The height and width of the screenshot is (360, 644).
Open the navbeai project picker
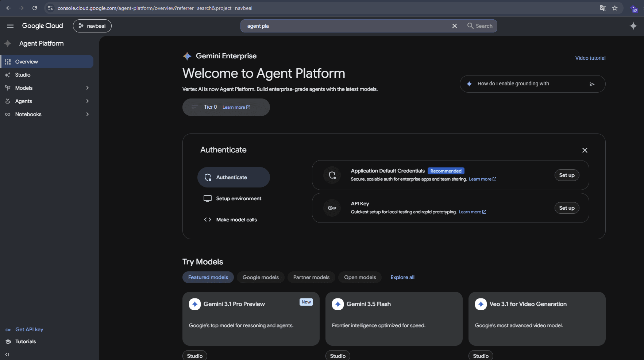(x=92, y=26)
